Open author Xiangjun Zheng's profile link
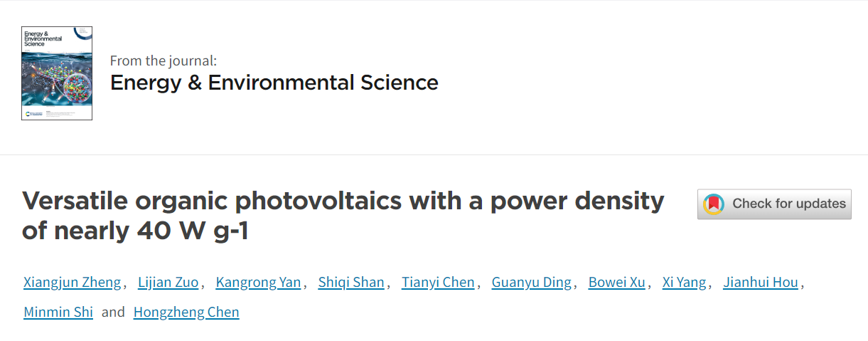Image resolution: width=868 pixels, height=341 pixels. point(73,283)
